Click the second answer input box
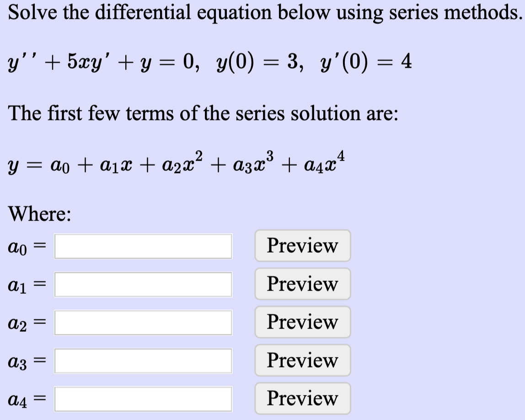The width and height of the screenshot is (525, 420). 143,285
